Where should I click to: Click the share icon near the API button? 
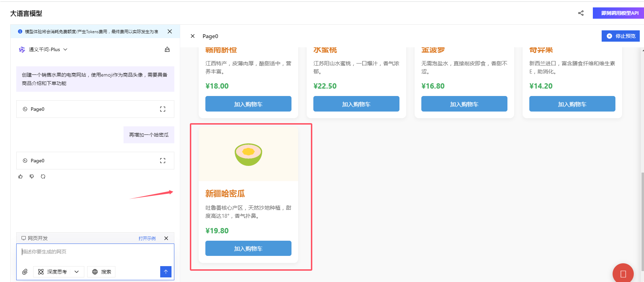581,13
